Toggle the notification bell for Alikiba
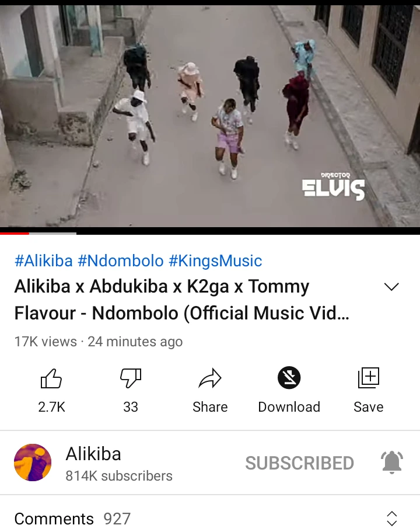Screen dimensions: 420x532 (392, 463)
